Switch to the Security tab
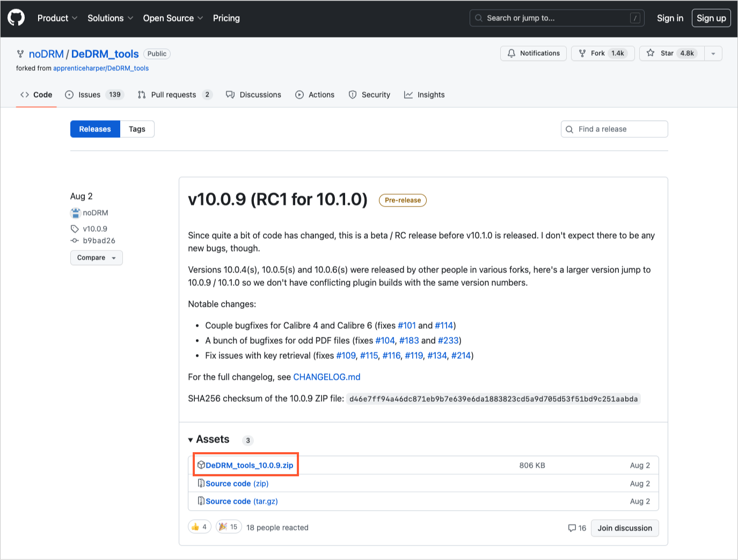This screenshot has width=738, height=560. tap(369, 95)
